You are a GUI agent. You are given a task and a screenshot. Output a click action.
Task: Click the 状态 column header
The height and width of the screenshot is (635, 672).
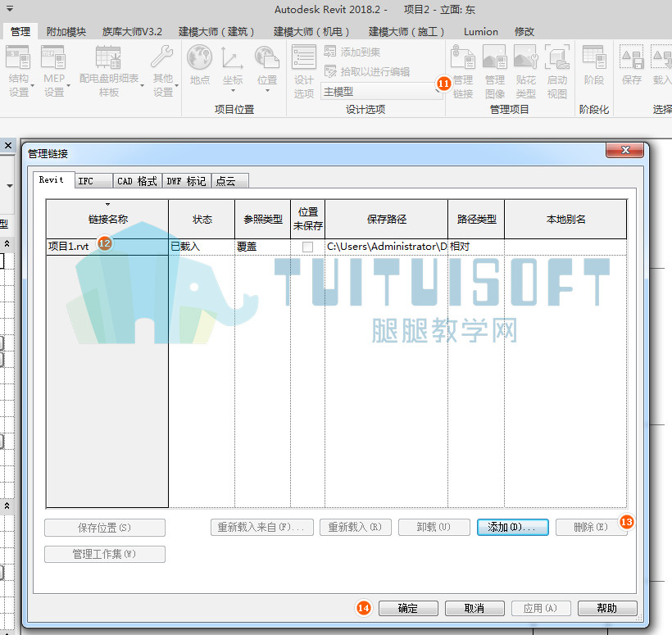[202, 219]
